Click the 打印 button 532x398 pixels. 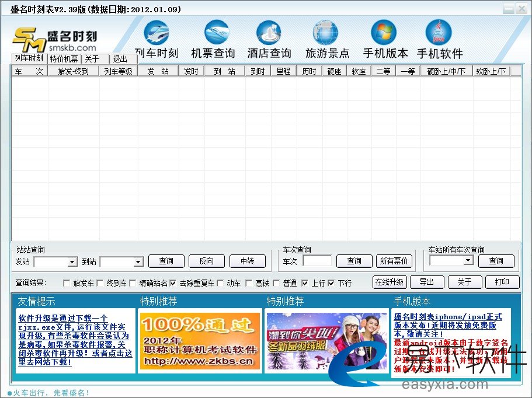[502, 282]
